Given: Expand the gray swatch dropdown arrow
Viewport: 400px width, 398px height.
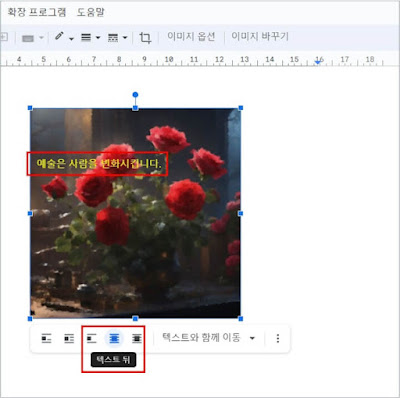Looking at the screenshot, I should [x=41, y=38].
